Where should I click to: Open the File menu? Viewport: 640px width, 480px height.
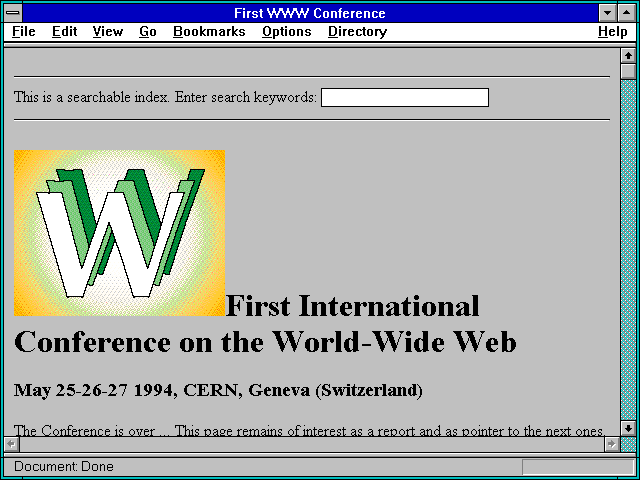click(24, 32)
